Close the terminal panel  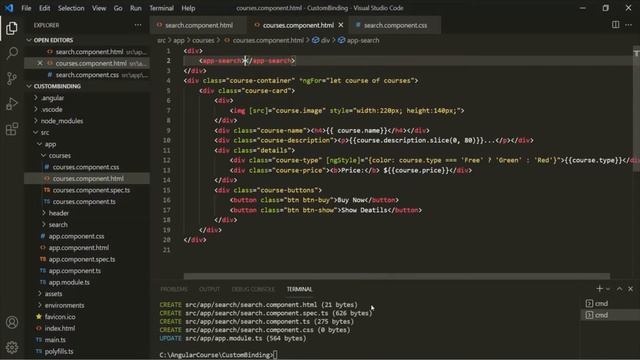point(631,289)
